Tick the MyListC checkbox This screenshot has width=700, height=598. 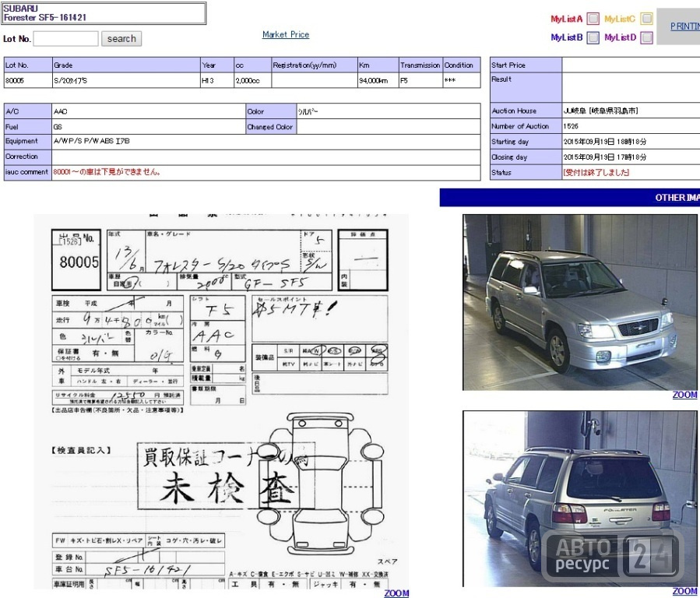coord(646,19)
